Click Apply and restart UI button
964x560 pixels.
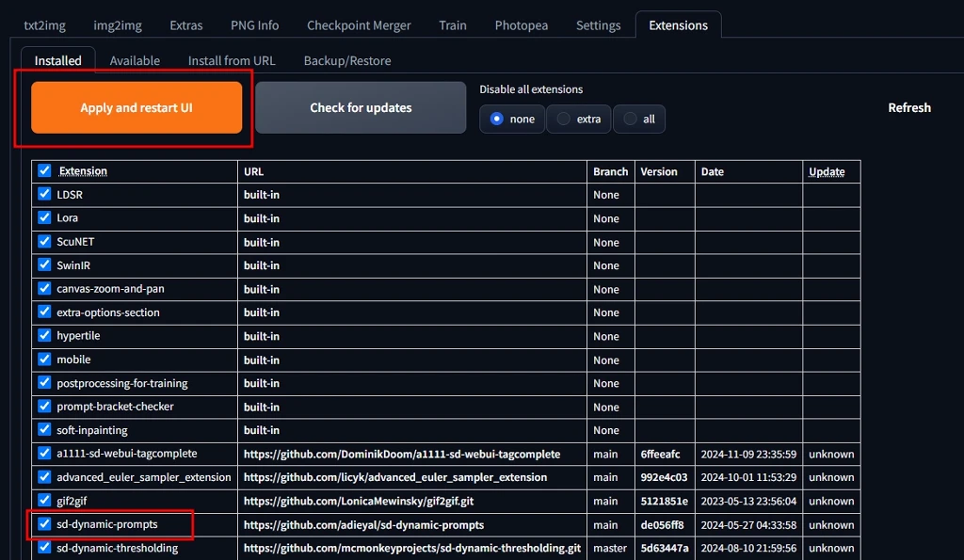tap(137, 107)
